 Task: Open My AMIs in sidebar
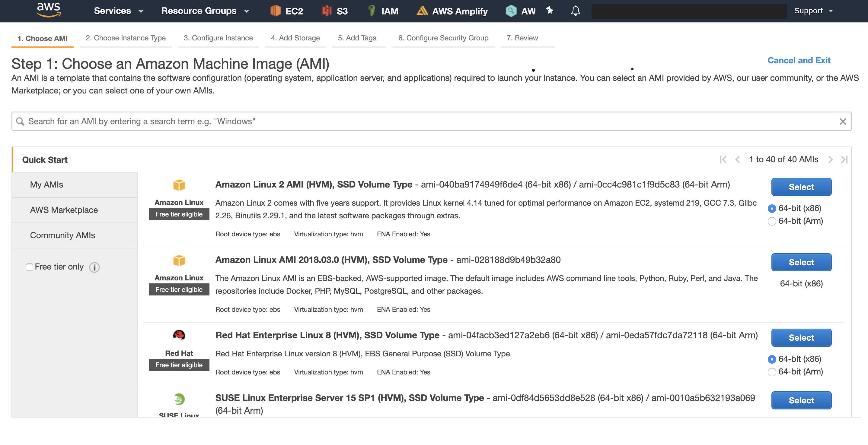75,185
